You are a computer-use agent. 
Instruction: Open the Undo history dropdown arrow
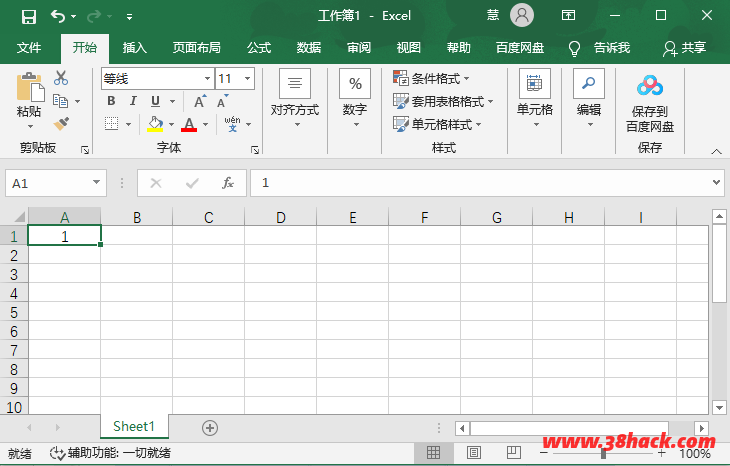point(74,17)
